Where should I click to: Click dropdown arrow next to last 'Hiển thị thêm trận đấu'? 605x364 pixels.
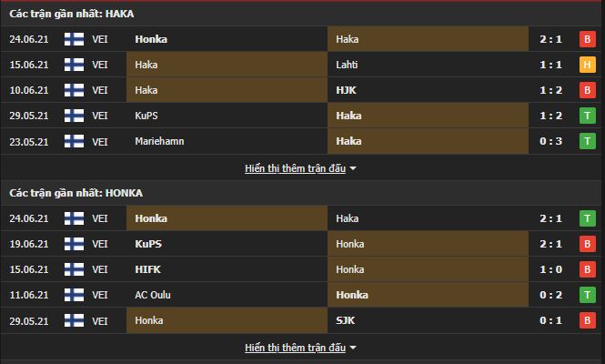pos(353,348)
